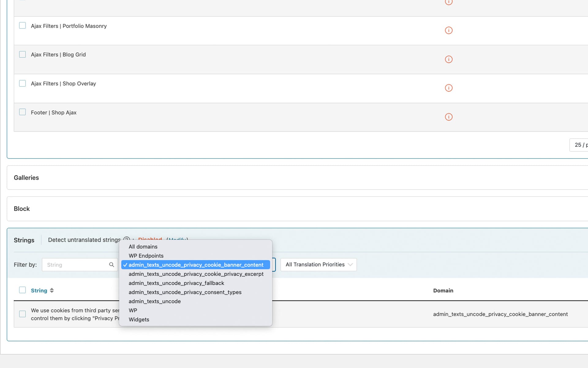Click String column header link
The height and width of the screenshot is (368, 588).
(x=39, y=290)
